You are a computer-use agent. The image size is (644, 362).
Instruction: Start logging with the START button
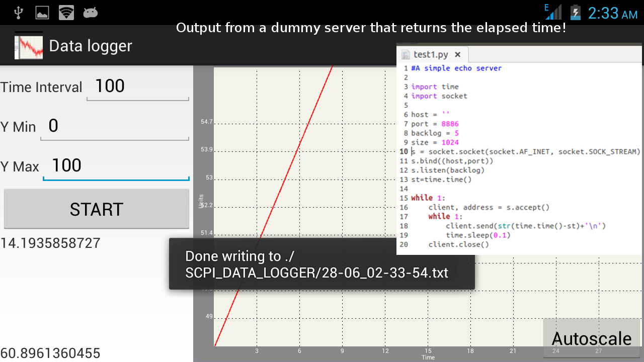pyautogui.click(x=97, y=209)
